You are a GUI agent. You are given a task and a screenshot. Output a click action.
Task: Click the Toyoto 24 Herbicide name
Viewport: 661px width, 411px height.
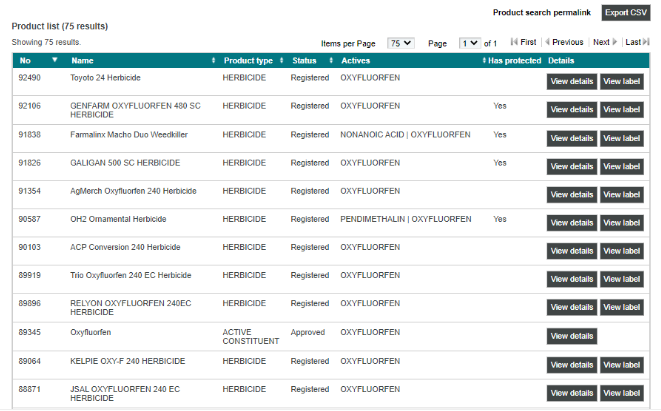point(105,78)
